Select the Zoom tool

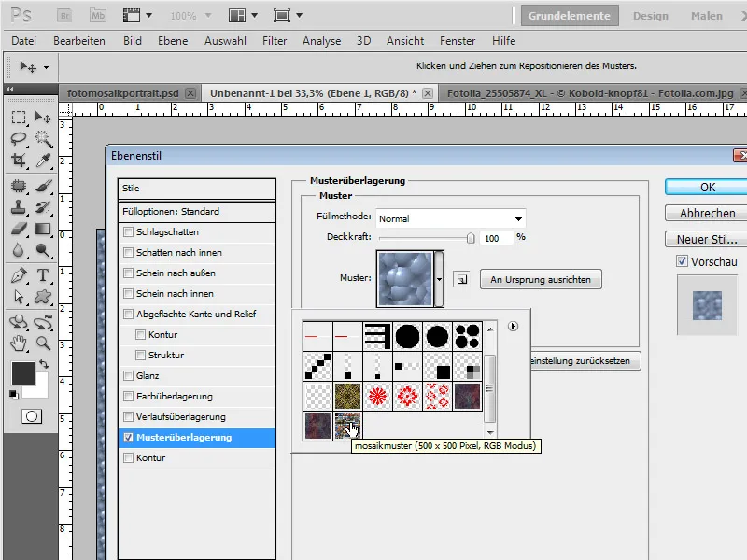(43, 343)
